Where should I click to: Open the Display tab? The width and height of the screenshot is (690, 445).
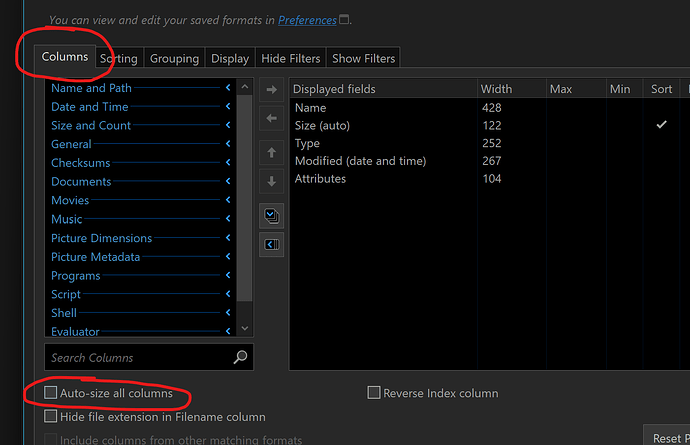(230, 58)
